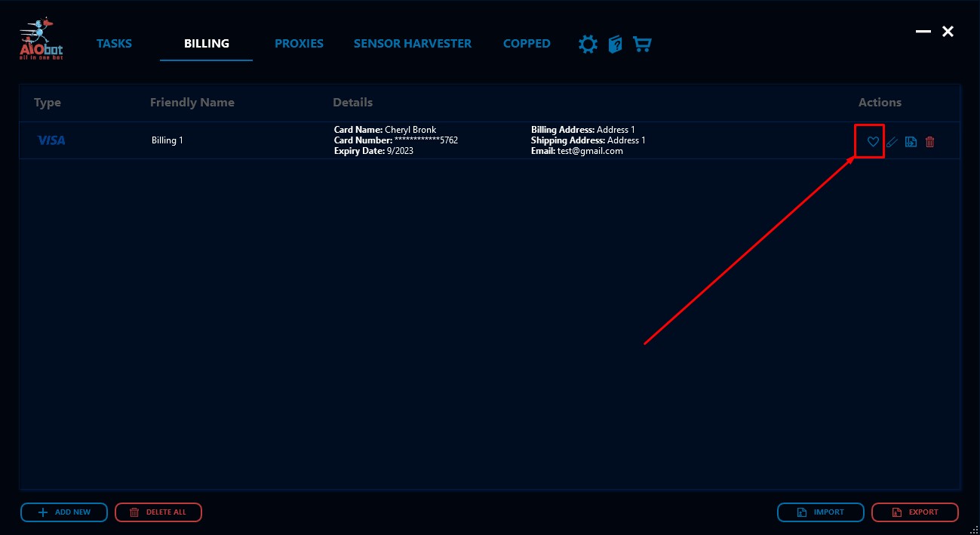Click the Delete All button

click(158, 512)
